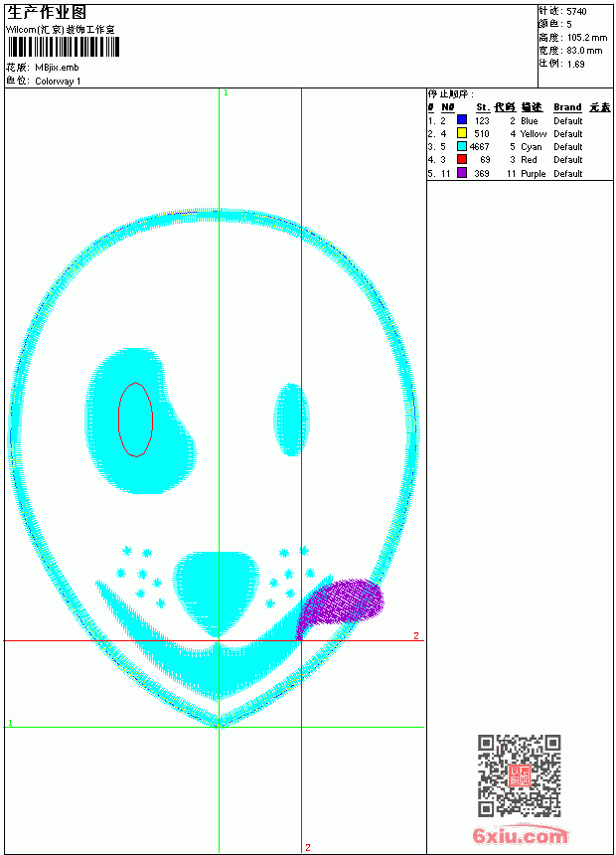This screenshot has height=855, width=616.
Task: Click the Cyan color swatch in stop sequence
Action: click(462, 146)
